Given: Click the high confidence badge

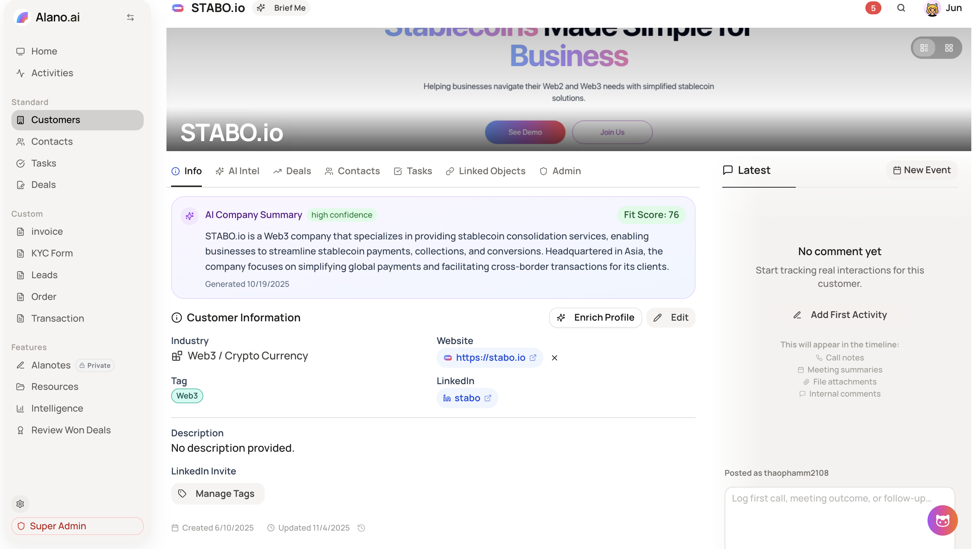Looking at the screenshot, I should 342,215.
